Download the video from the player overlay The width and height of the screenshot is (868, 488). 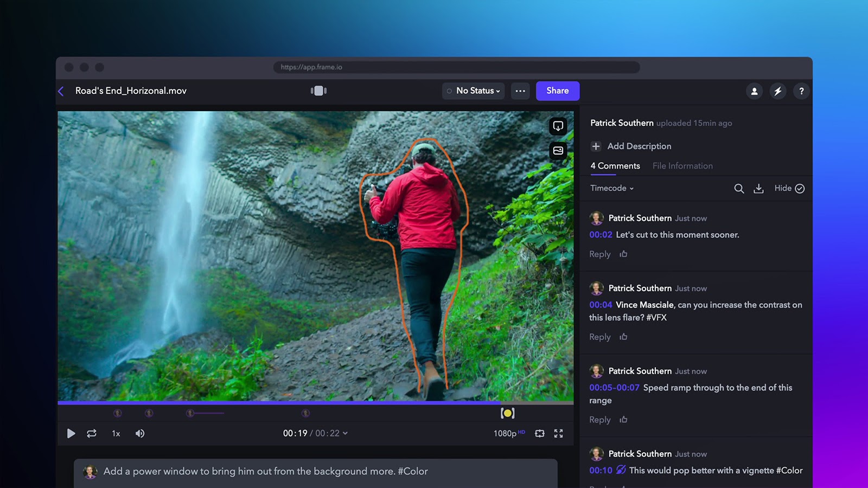558,126
